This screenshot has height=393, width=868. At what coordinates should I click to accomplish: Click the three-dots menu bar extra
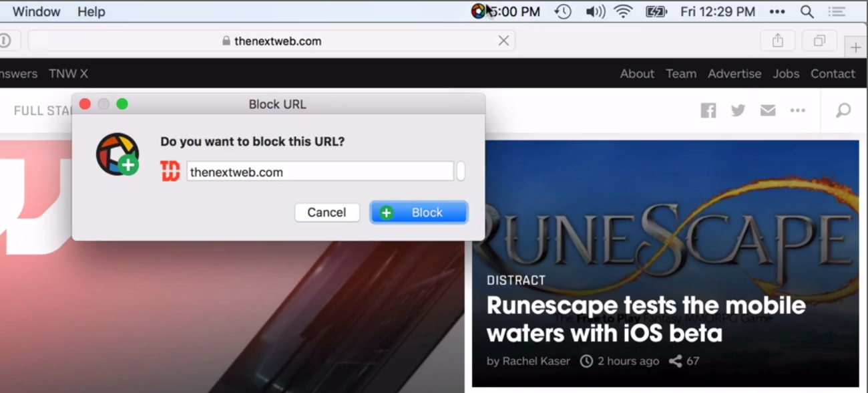(777, 11)
